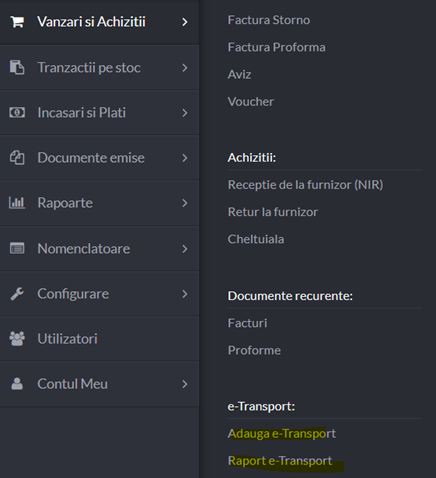The height and width of the screenshot is (478, 436).
Task: Click the Tranzactii pe stoc documents icon
Action: coord(17,67)
